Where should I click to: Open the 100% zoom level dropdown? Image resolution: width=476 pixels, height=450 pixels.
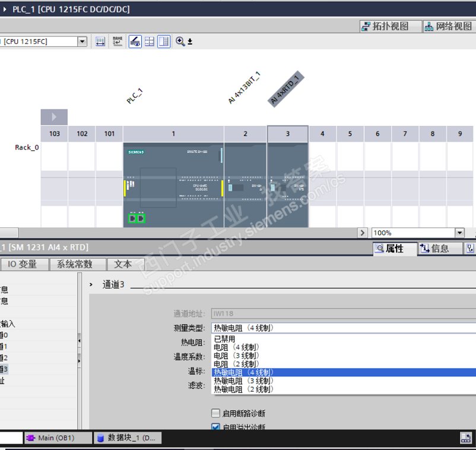pos(459,233)
